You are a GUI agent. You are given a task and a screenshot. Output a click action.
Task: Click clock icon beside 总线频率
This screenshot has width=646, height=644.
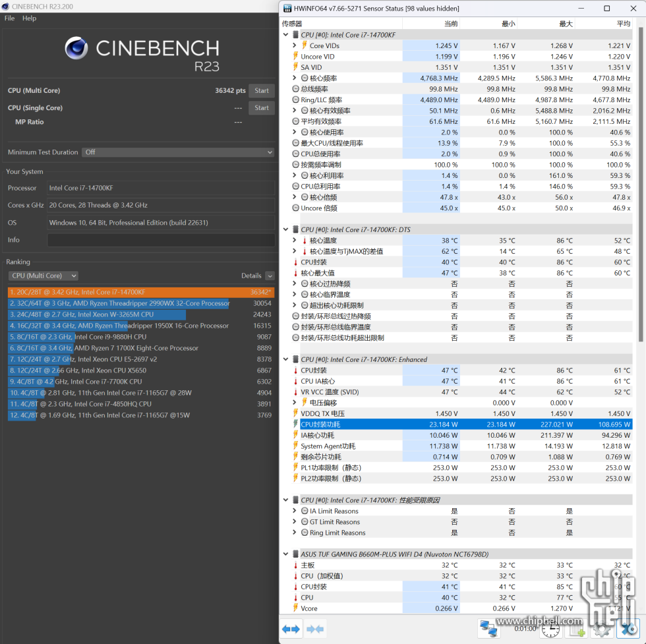point(295,88)
